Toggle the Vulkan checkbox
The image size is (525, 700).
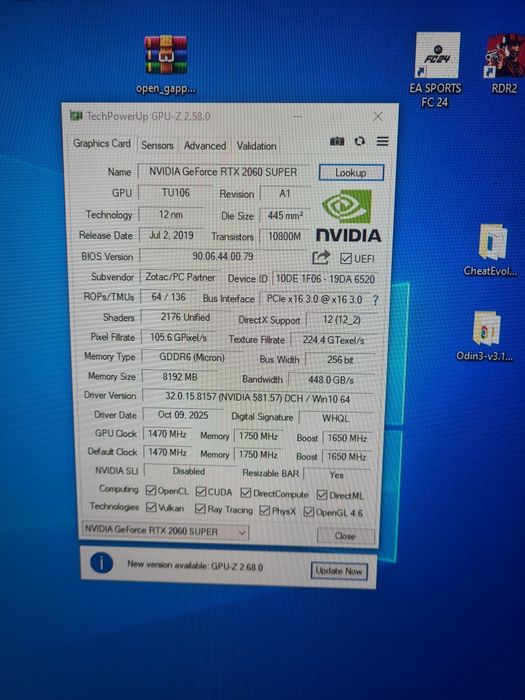point(151,508)
